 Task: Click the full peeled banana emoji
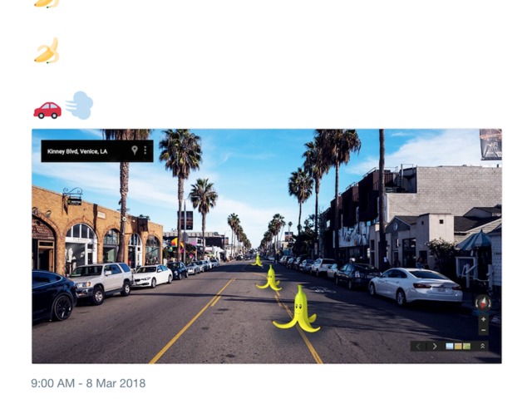[47, 51]
